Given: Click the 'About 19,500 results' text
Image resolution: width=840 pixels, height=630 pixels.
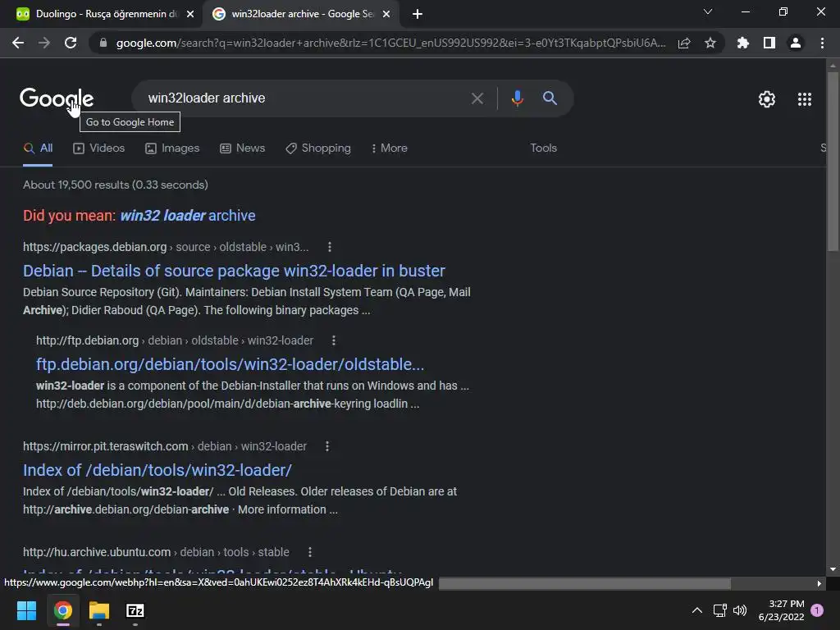Looking at the screenshot, I should click(x=116, y=185).
